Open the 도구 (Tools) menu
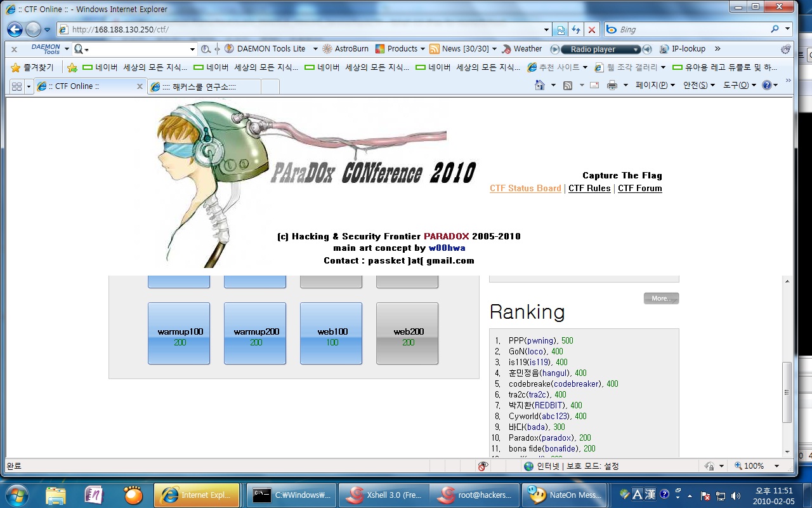Screen dimensions: 812x508 [739, 86]
